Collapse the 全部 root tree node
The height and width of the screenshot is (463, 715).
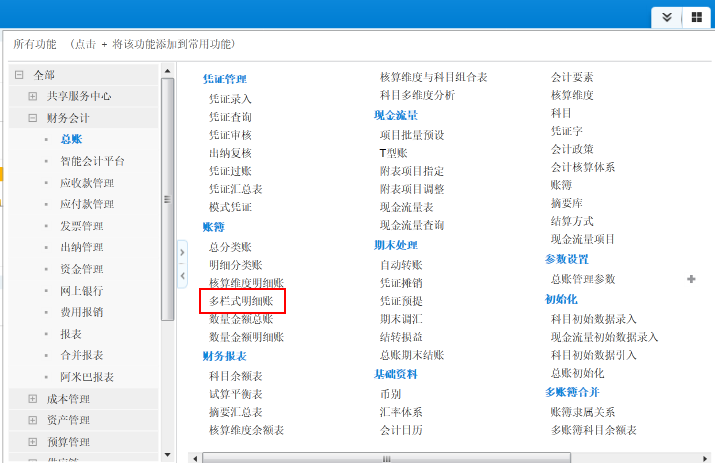[x=17, y=75]
